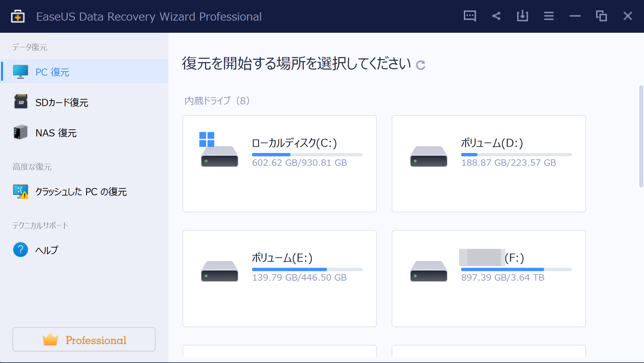Viewport: 644px width, 363px height.
Task: Open the feedback chat icon in title bar
Action: 469,16
